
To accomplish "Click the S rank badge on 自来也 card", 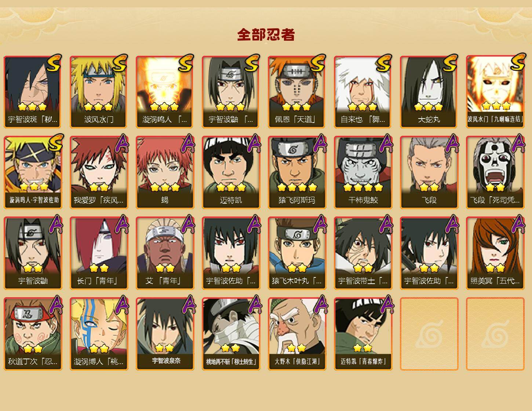I will [383, 63].
